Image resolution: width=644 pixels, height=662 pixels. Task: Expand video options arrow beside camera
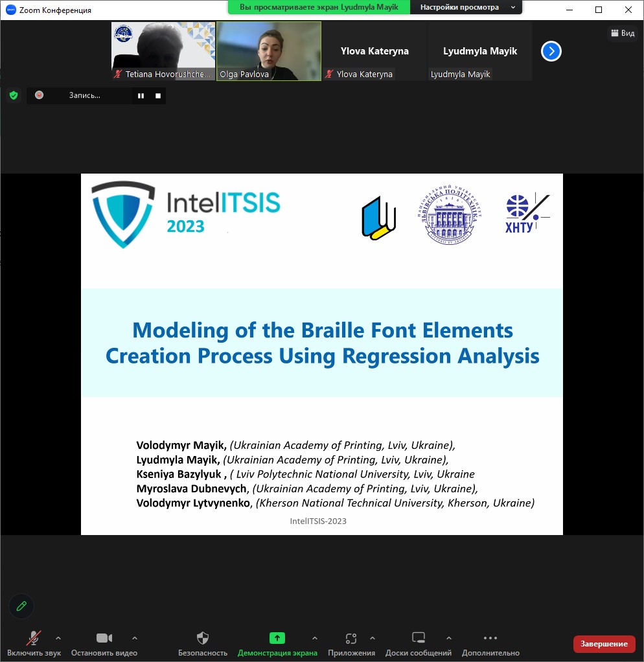tap(135, 637)
